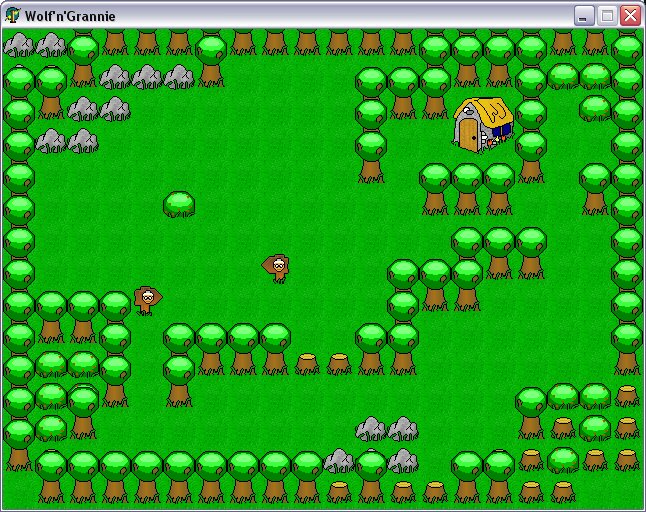Viewport: 646px width, 512px height.
Task: Maximize the game window
Action: point(607,16)
